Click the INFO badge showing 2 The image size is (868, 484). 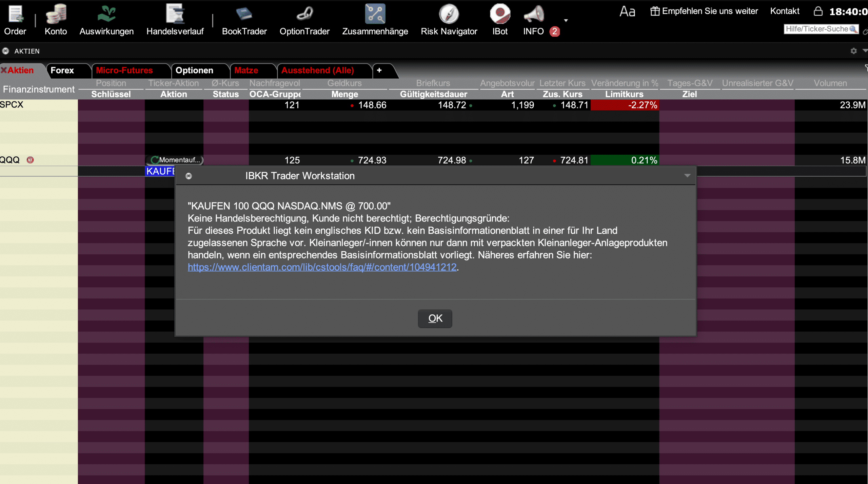(554, 32)
